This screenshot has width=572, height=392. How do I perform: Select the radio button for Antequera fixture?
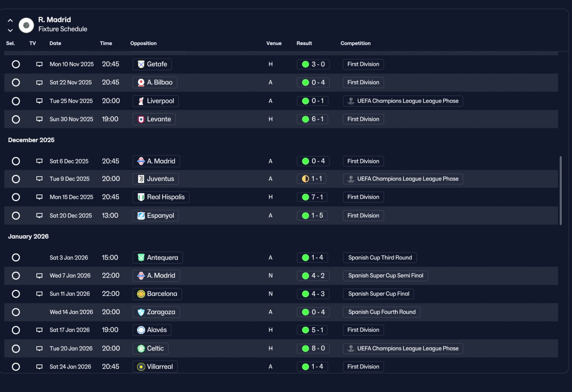[16, 257]
